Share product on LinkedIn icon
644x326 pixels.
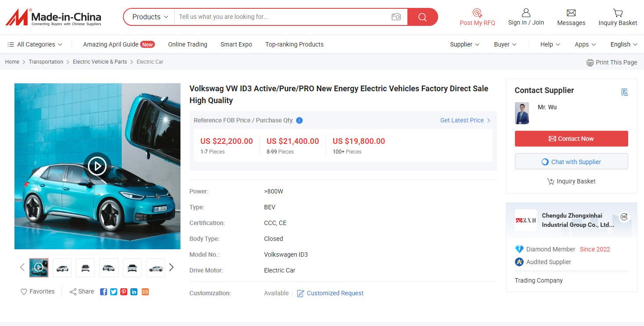point(134,292)
